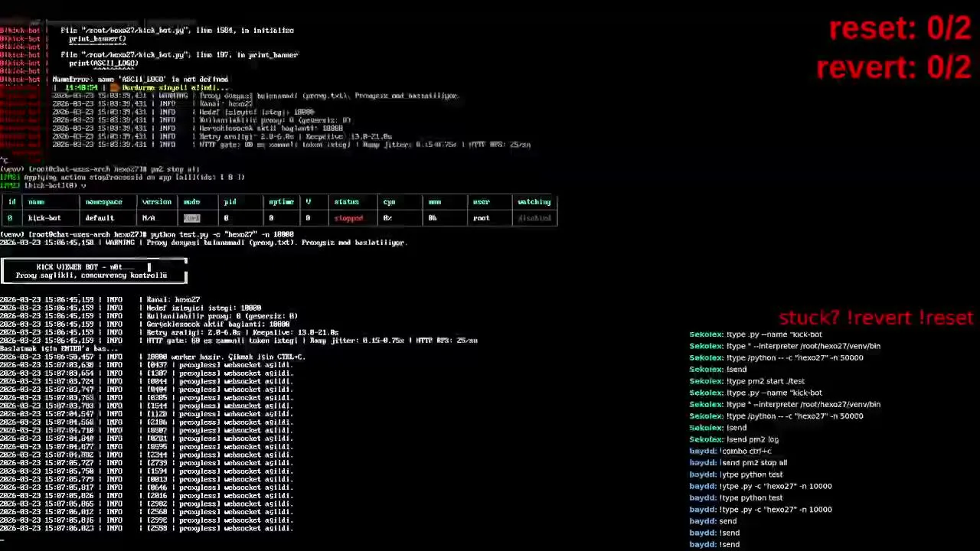Click the [2568] websocket açildi log line
This screenshot has width=980, height=551.
[x=146, y=512]
